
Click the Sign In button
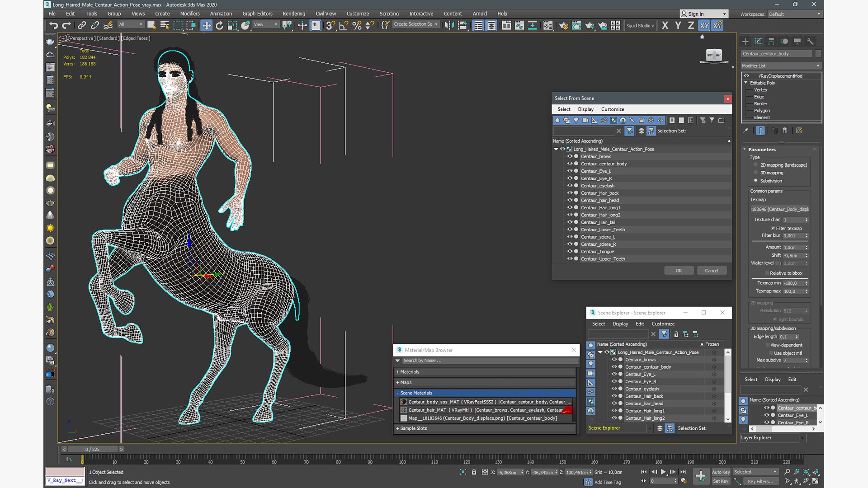pos(704,14)
